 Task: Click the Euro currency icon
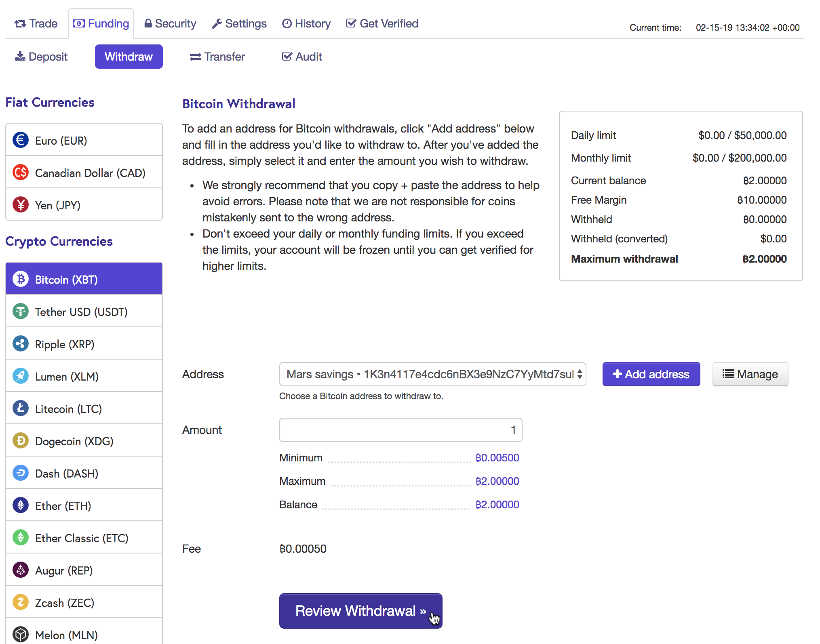21,140
